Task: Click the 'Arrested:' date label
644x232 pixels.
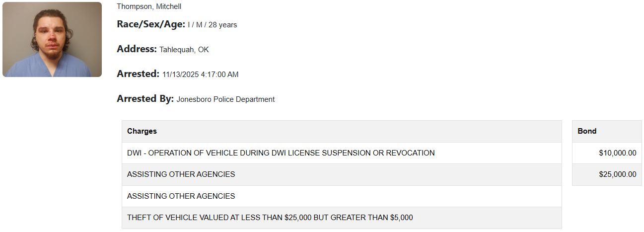Action: pyautogui.click(x=138, y=74)
